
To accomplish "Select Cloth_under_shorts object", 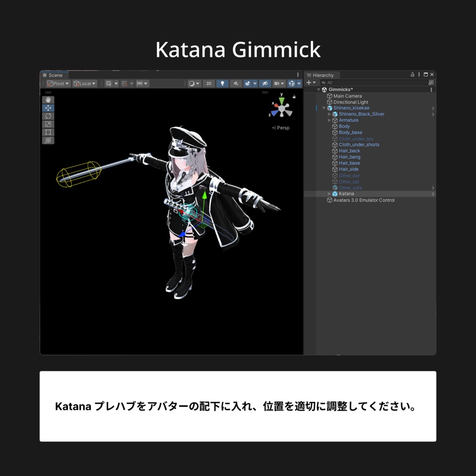I will click(356, 145).
